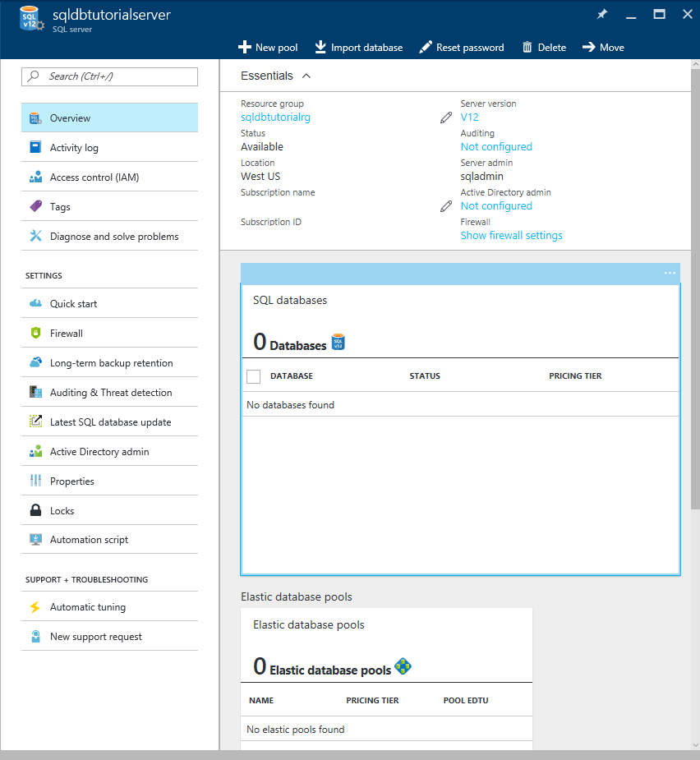Click the Elastic database pools icon
Image resolution: width=700 pixels, height=760 pixels.
[403, 666]
